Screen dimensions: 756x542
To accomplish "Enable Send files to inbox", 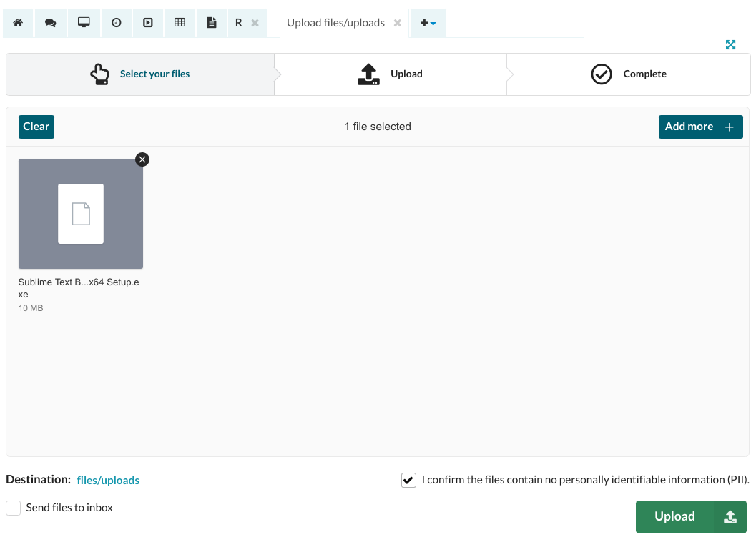I will click(13, 508).
